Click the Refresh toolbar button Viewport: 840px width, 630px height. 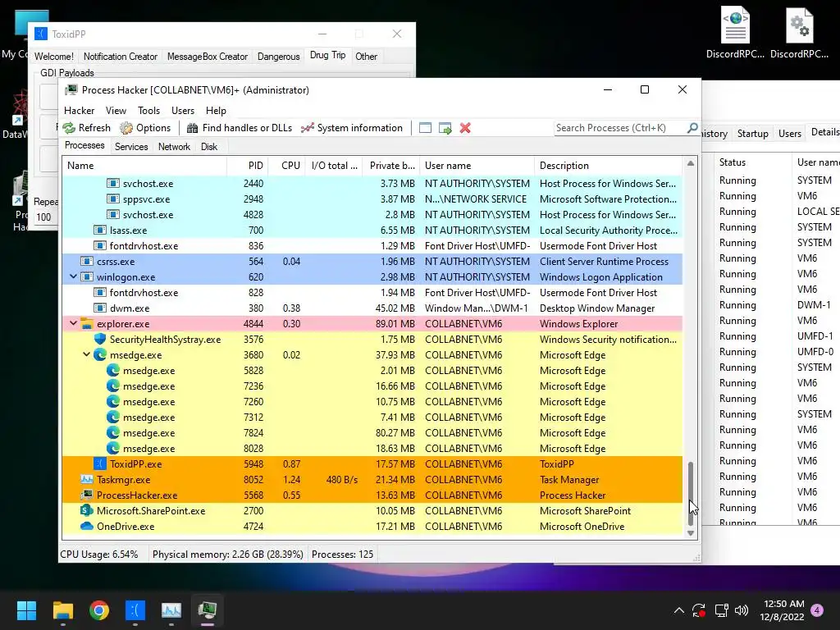point(87,128)
